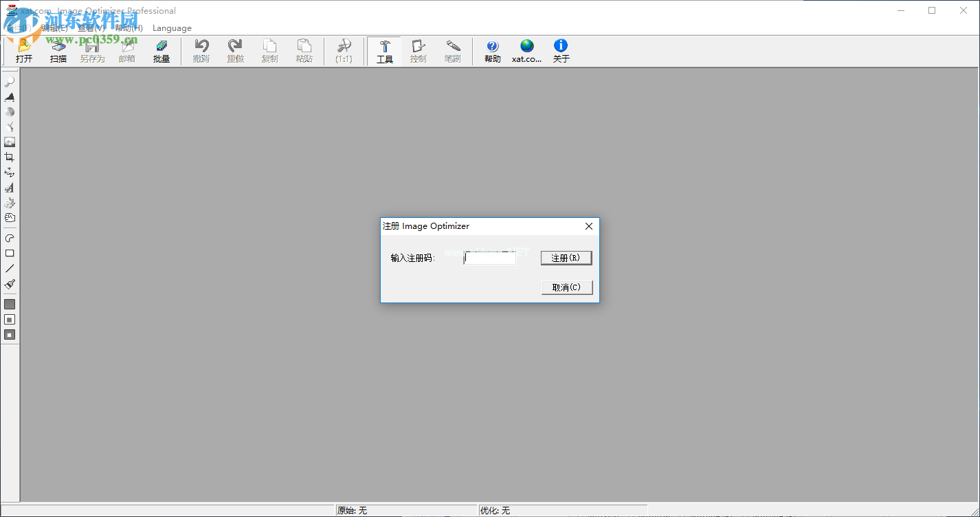Click the xat.com globe icon

[527, 51]
